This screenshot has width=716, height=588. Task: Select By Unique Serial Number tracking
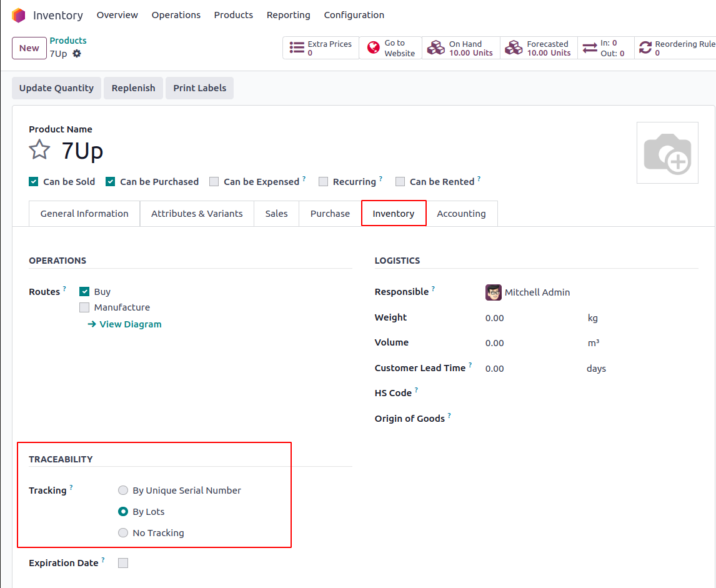[x=123, y=491]
